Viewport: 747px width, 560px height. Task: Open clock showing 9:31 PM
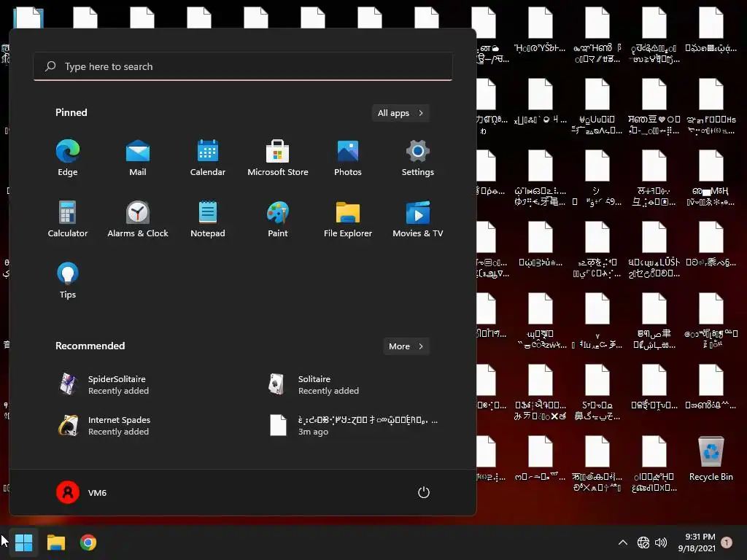click(x=697, y=542)
